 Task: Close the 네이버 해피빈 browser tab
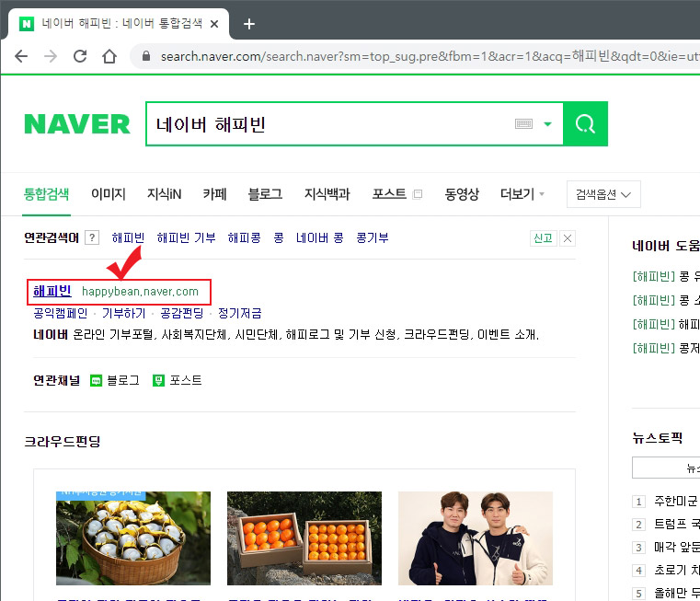214,24
